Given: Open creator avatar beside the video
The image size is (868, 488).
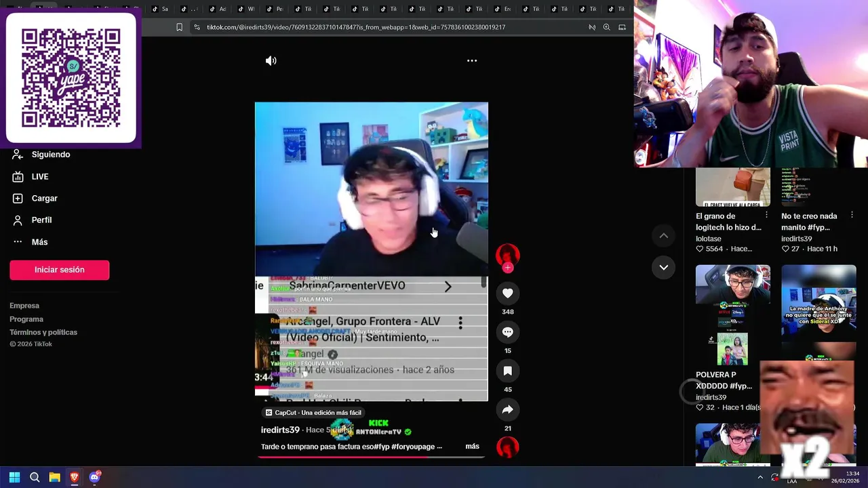Looking at the screenshot, I should (507, 255).
